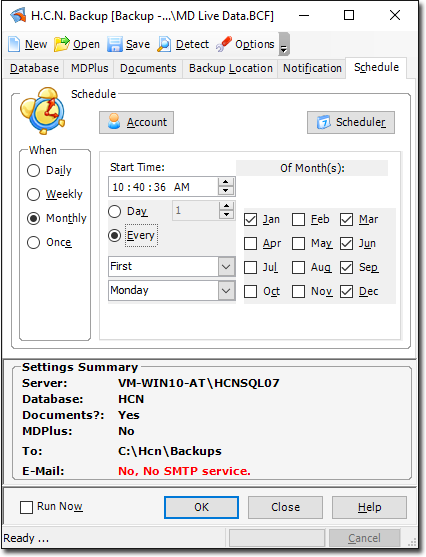Click the OK button
The width and height of the screenshot is (426, 557).
[201, 507]
